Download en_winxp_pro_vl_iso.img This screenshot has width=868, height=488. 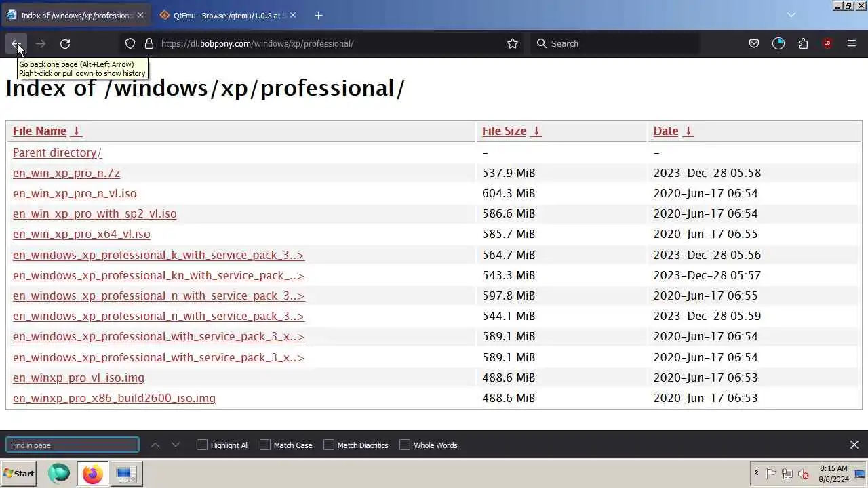click(79, 378)
